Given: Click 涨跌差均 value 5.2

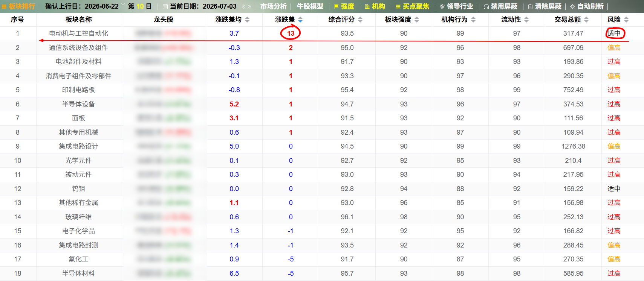Looking at the screenshot, I should [x=234, y=104].
